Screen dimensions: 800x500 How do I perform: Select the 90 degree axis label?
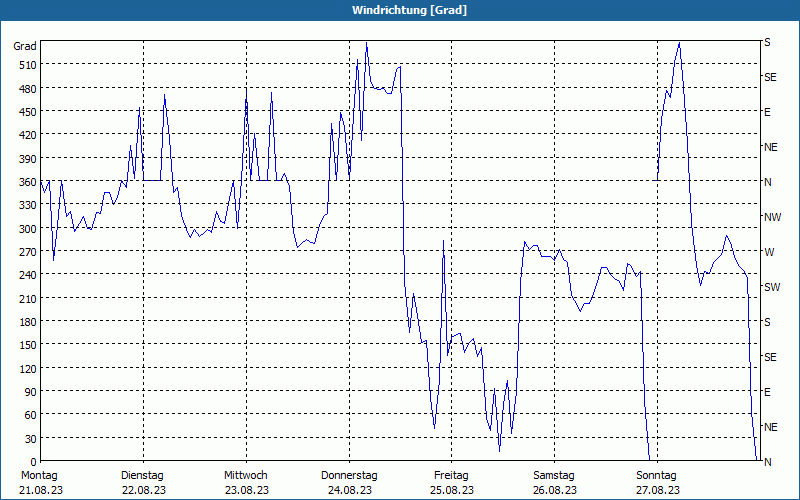click(28, 391)
